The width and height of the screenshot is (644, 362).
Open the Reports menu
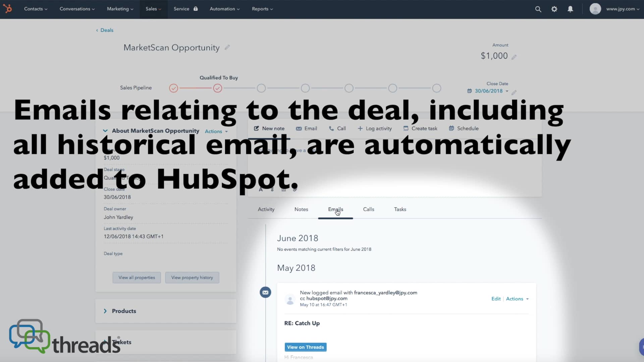tap(262, 9)
